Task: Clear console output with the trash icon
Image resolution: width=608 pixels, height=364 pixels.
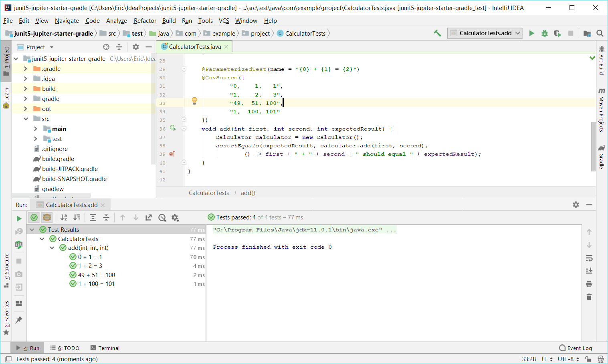Action: coord(589,297)
